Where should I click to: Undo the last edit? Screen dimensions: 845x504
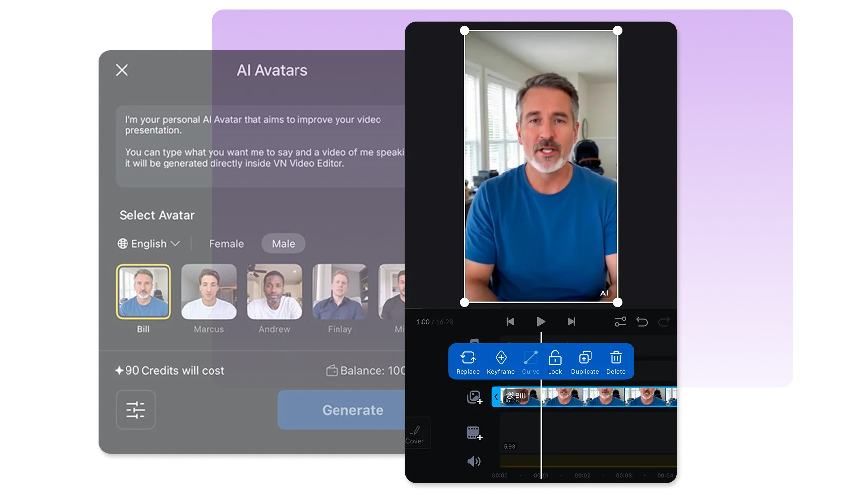click(642, 322)
